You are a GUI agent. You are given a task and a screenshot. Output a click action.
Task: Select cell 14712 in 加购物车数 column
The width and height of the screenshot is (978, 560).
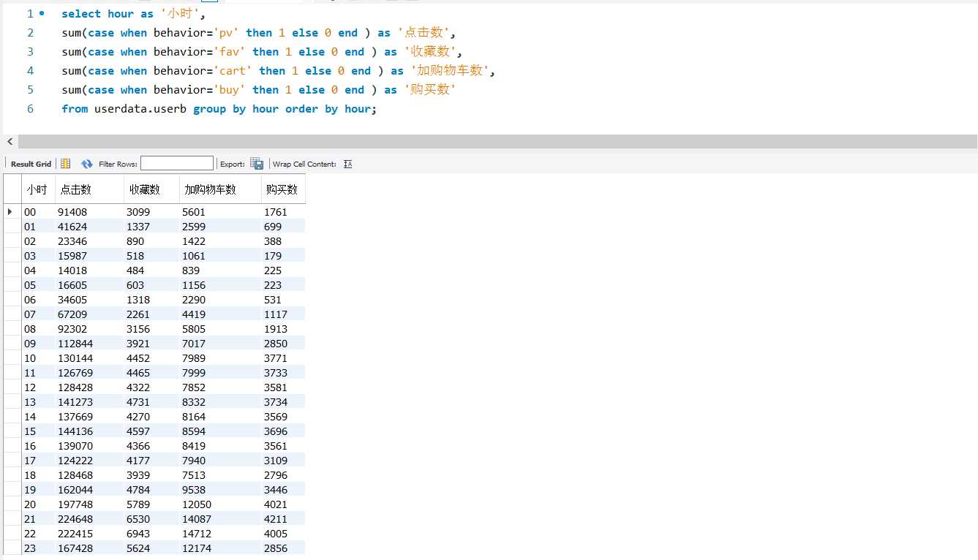(x=220, y=534)
